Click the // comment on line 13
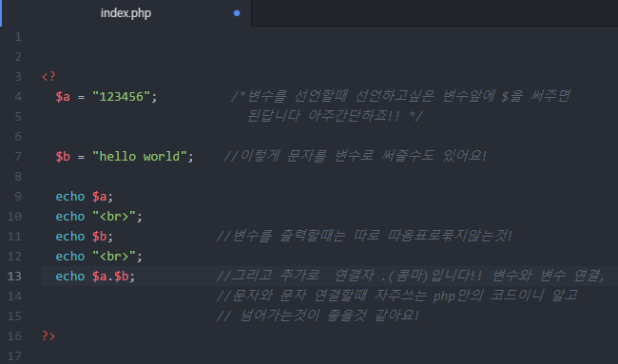Image resolution: width=618 pixels, height=364 pixels. [x=410, y=276]
